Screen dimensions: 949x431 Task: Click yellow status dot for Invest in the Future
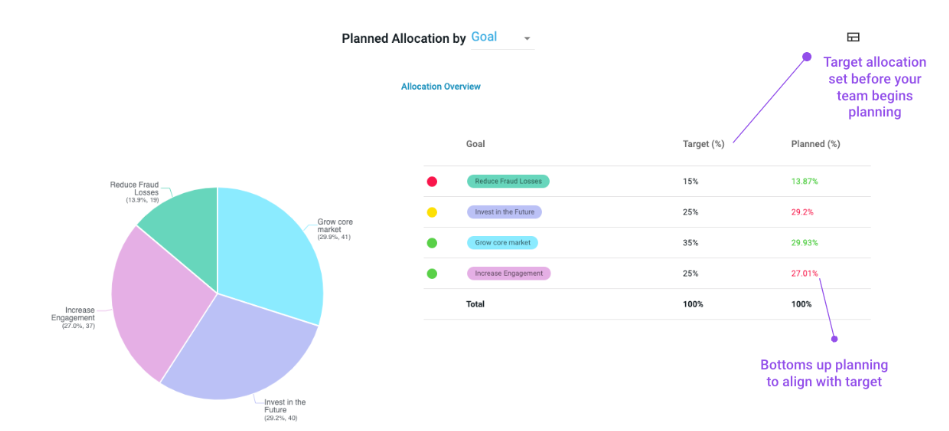[432, 212]
